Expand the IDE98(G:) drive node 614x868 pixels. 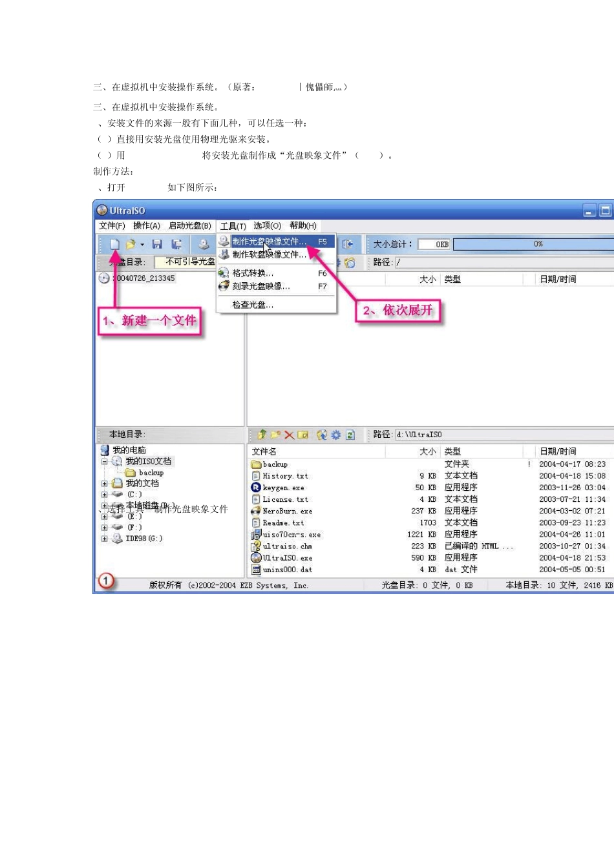pyautogui.click(x=104, y=539)
